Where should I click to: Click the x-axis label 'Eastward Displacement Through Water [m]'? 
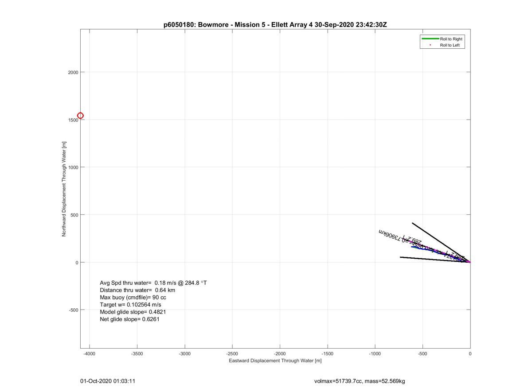tap(275, 361)
